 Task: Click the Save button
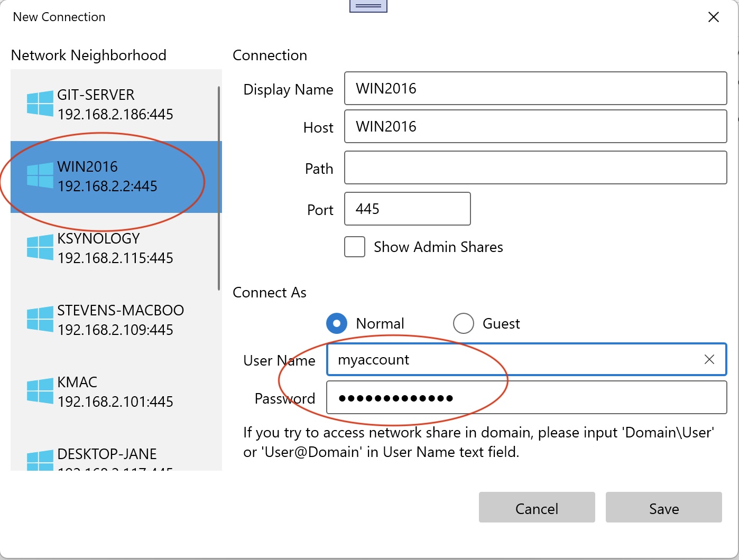[x=664, y=508]
